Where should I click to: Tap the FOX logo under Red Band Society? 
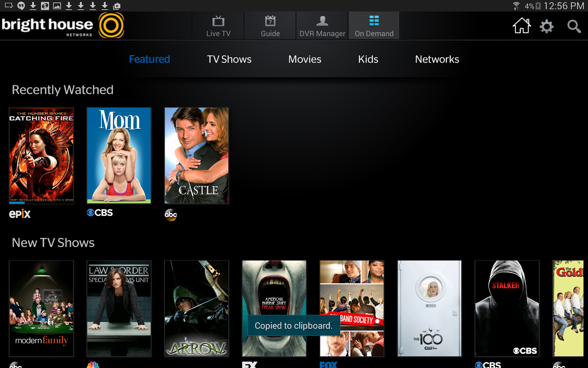click(x=328, y=365)
